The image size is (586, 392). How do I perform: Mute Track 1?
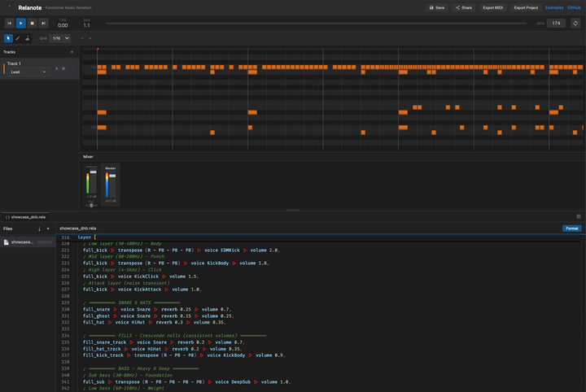[63, 68]
